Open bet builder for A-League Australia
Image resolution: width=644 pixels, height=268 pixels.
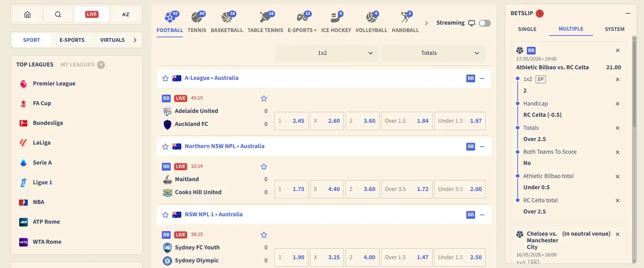(471, 78)
